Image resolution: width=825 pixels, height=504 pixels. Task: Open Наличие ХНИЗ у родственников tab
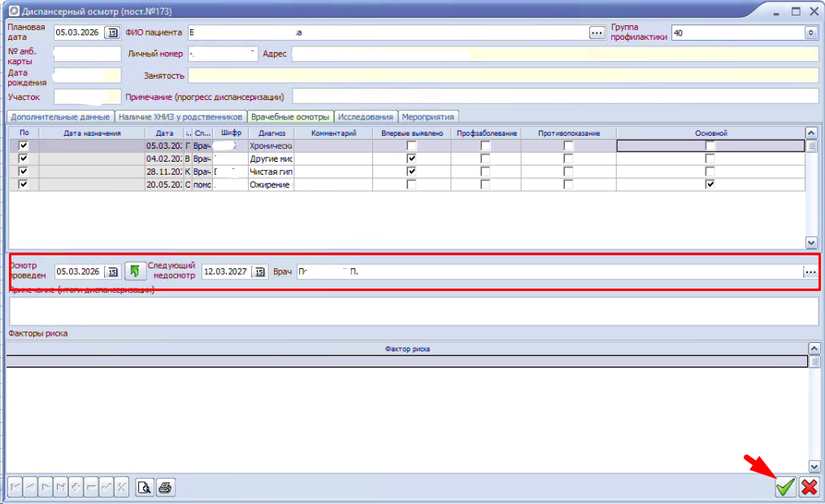click(180, 116)
